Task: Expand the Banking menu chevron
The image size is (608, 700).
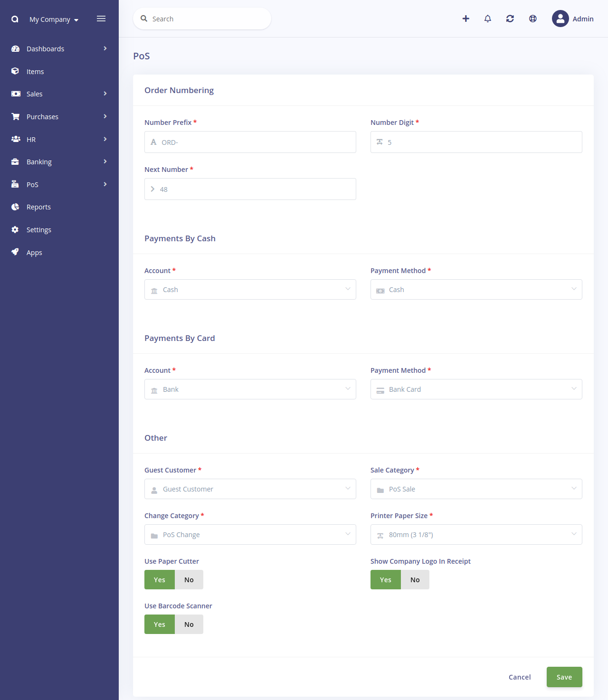Action: 105,161
